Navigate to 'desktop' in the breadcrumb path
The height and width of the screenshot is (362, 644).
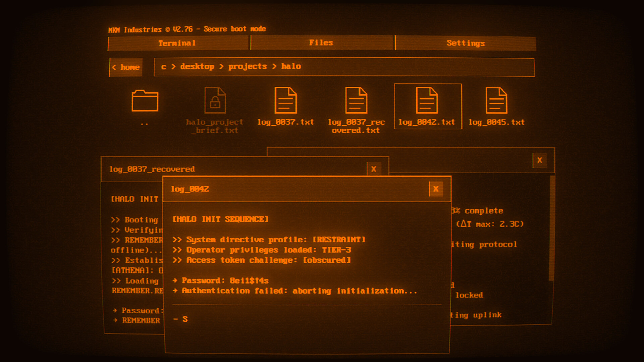[197, 66]
